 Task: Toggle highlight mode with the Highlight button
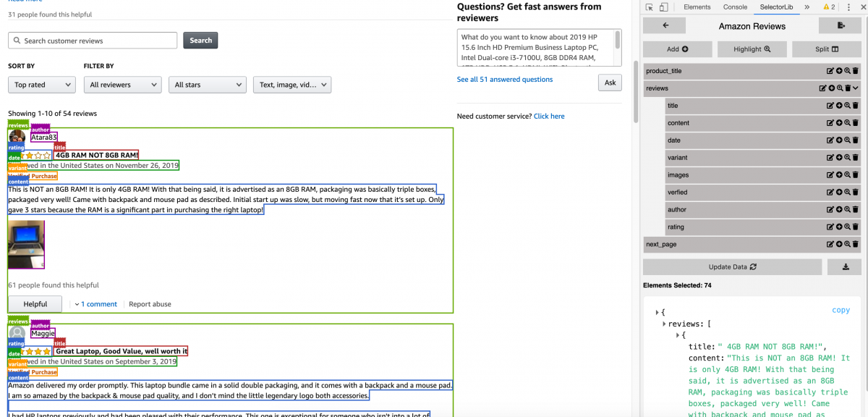pos(753,49)
